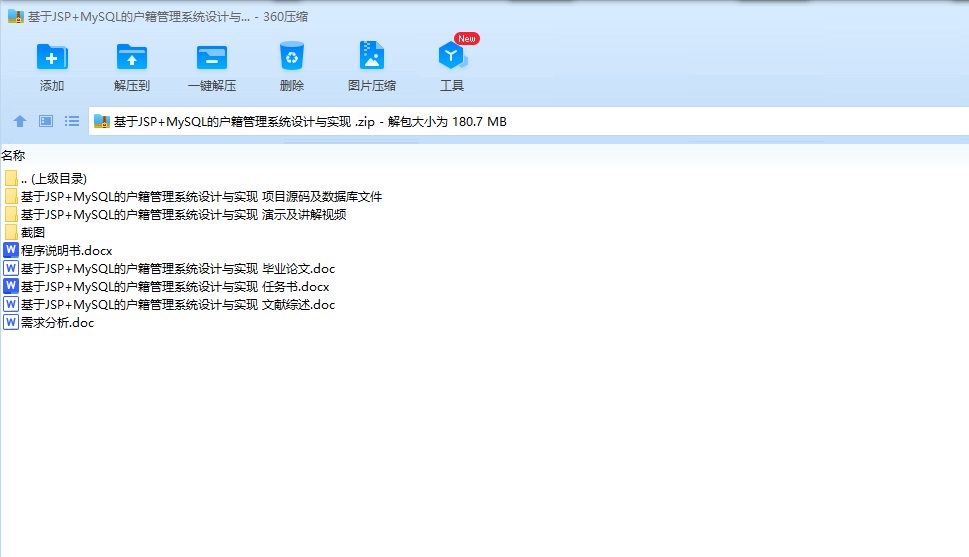Screen dimensions: 969x557
Task: Click the 删除 (Delete) trash icon
Action: coord(292,56)
